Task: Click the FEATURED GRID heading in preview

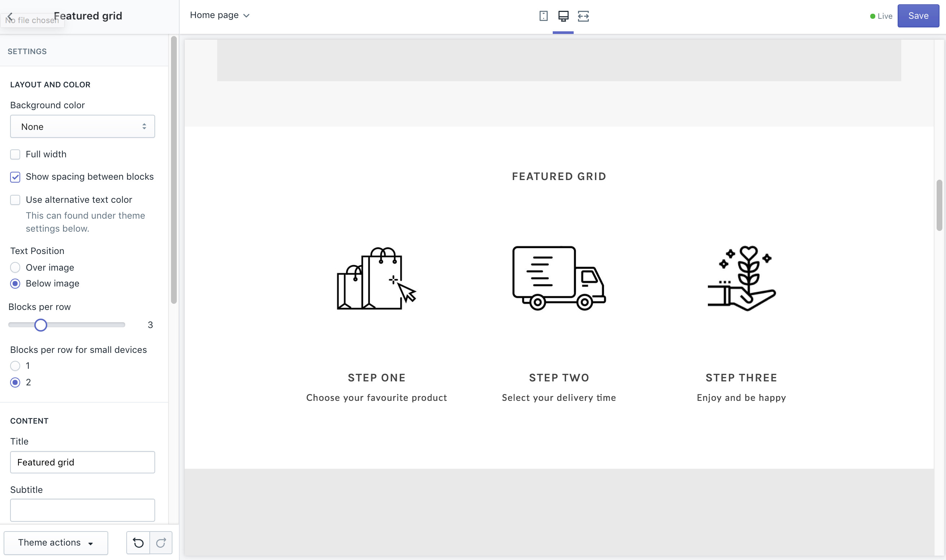Action: tap(559, 176)
